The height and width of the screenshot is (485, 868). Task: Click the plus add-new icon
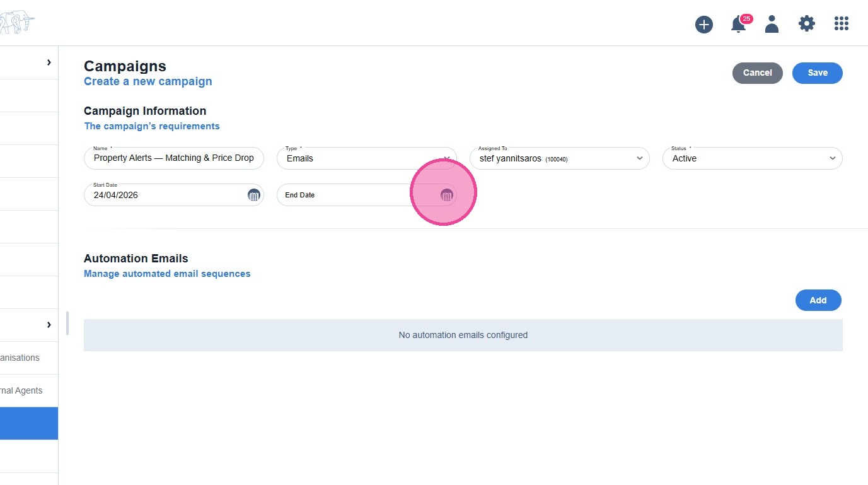704,25
